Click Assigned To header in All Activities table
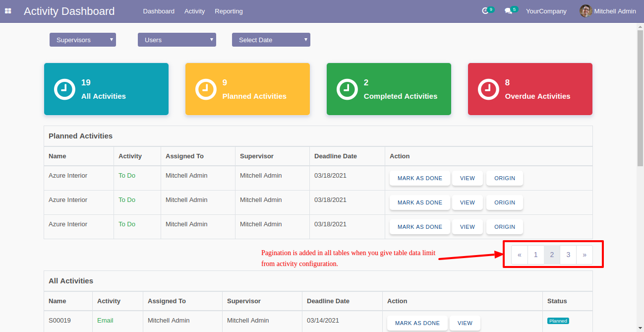 point(167,301)
